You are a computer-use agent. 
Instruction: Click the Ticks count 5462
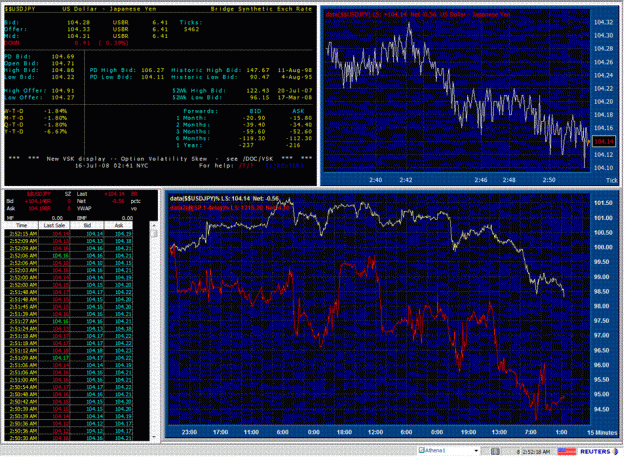tap(191, 29)
